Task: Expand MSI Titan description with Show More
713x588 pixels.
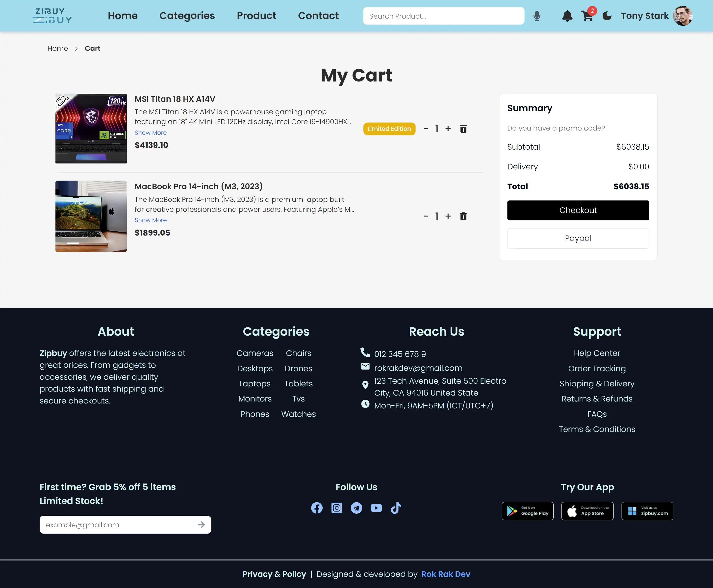Action: pyautogui.click(x=151, y=133)
